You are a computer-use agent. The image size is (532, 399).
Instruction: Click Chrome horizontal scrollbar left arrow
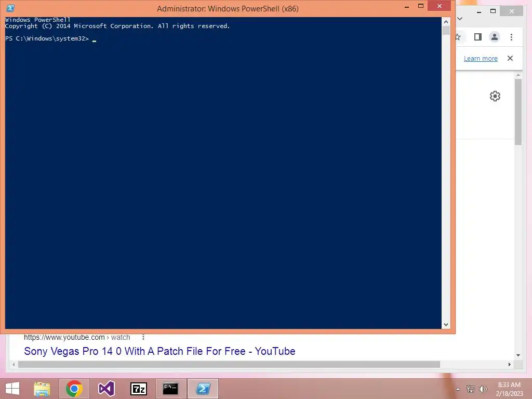point(14,364)
